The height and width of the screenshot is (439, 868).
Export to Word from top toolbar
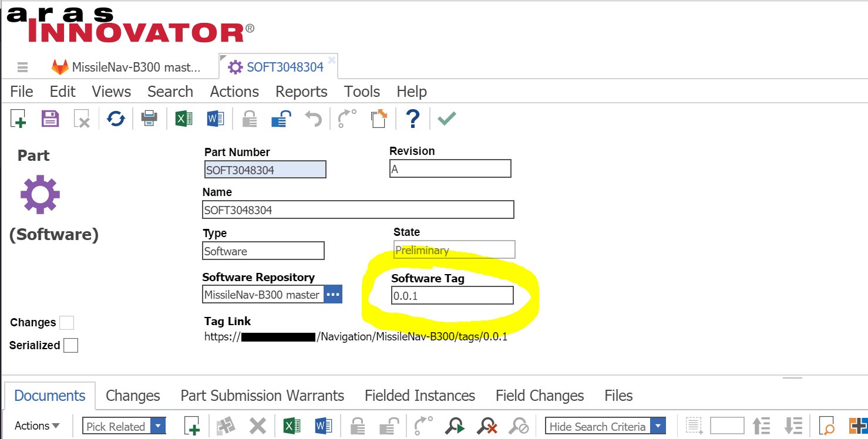(216, 119)
